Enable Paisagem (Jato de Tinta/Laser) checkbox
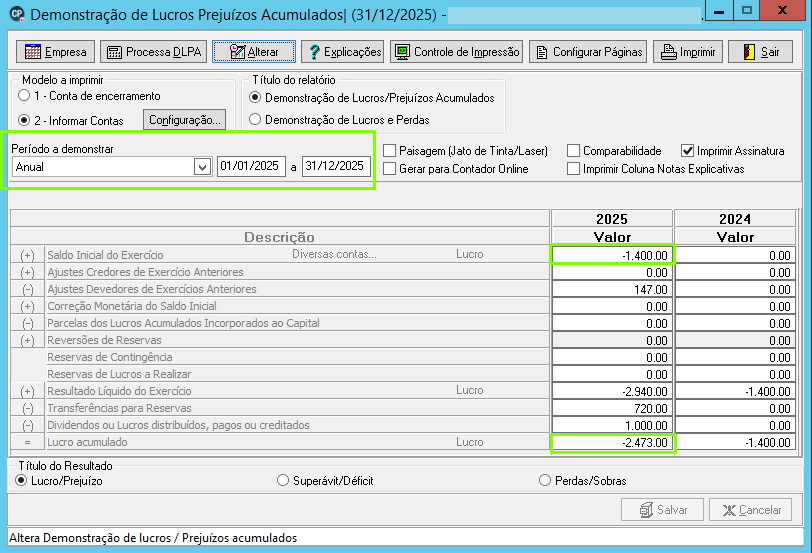This screenshot has height=553, width=812. [x=389, y=151]
